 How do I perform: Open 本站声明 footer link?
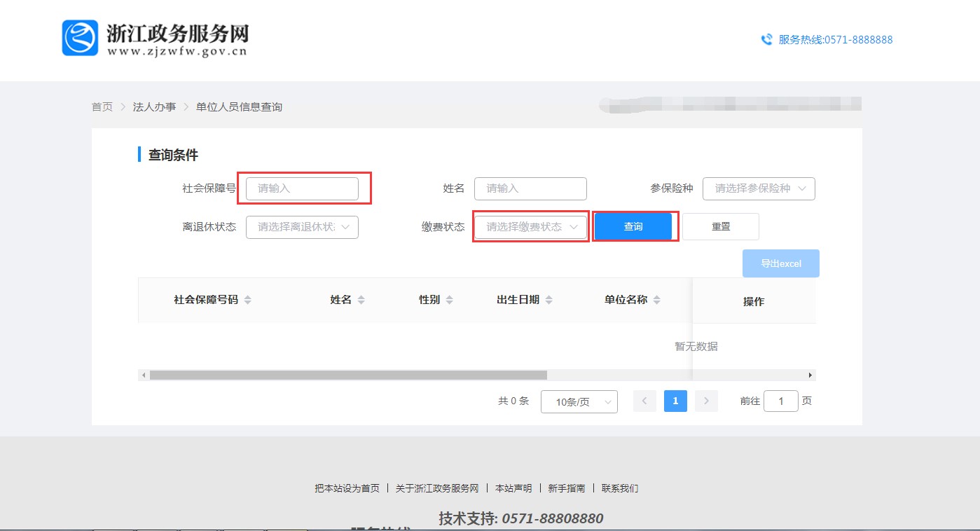pyautogui.click(x=513, y=488)
